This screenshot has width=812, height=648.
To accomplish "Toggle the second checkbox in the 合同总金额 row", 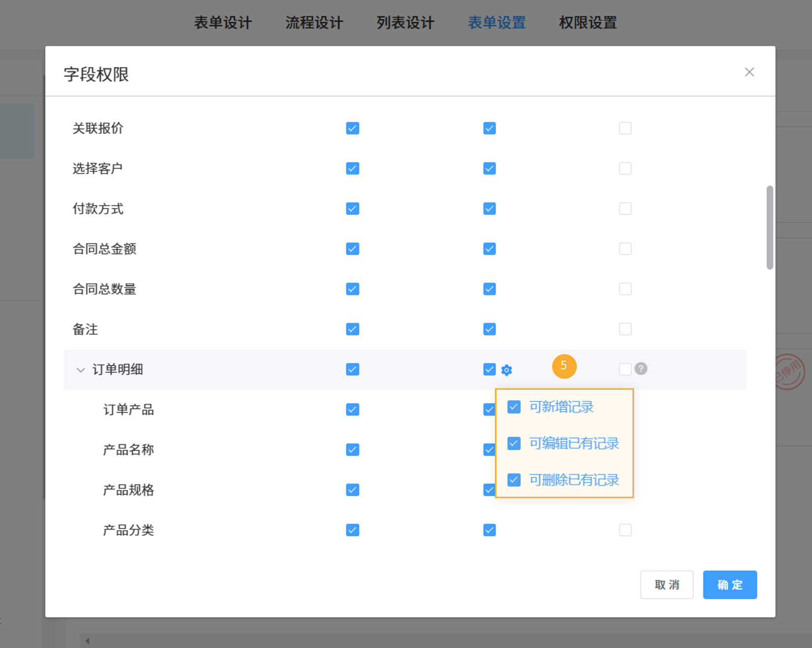I will coord(490,249).
